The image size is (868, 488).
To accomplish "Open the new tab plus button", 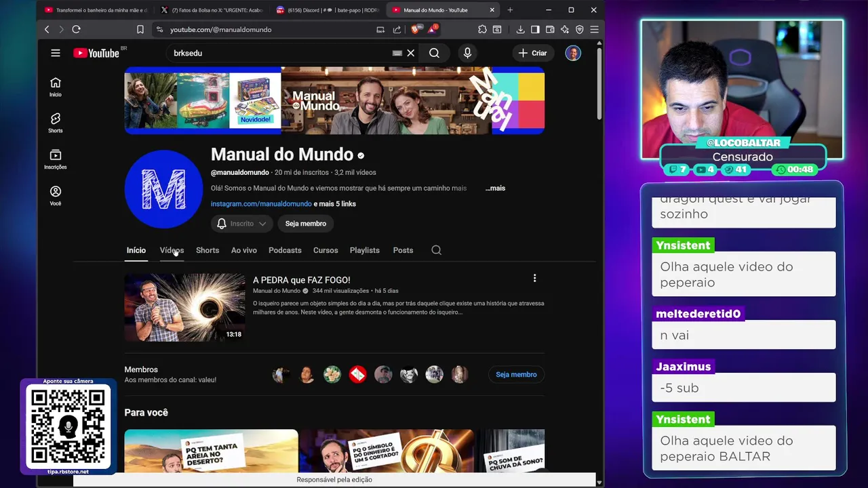I will coord(510,10).
